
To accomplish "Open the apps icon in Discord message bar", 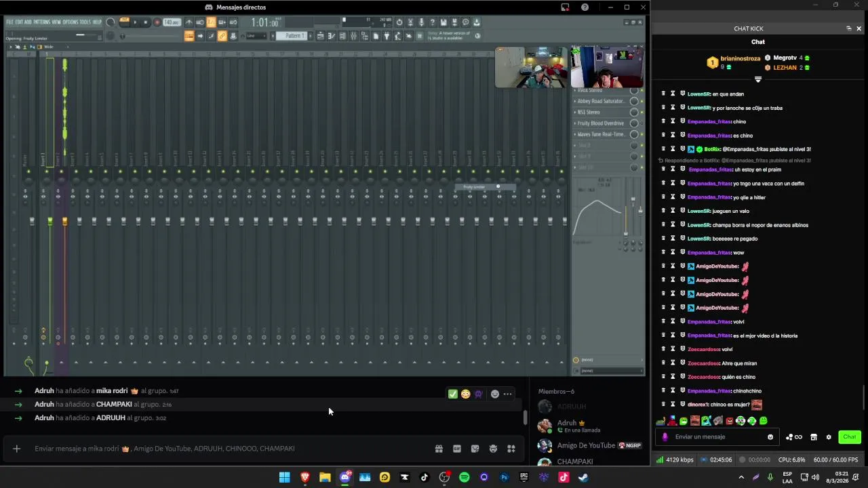I will click(x=511, y=449).
